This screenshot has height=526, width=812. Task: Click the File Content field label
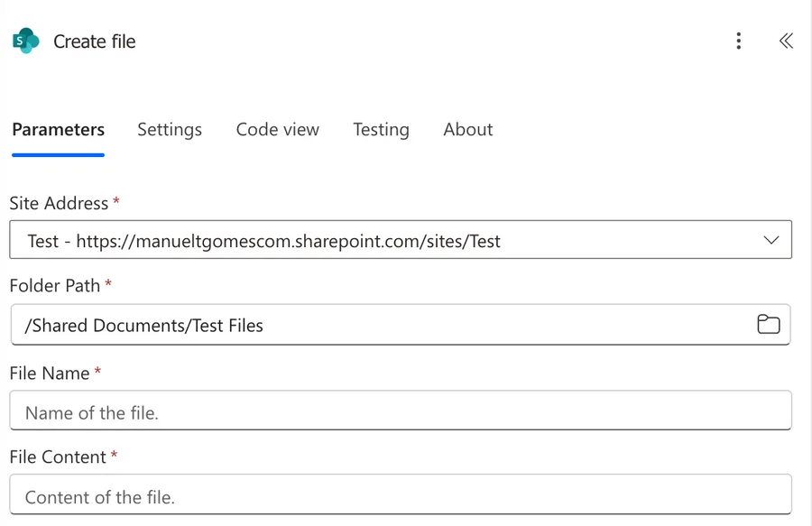pyautogui.click(x=58, y=457)
